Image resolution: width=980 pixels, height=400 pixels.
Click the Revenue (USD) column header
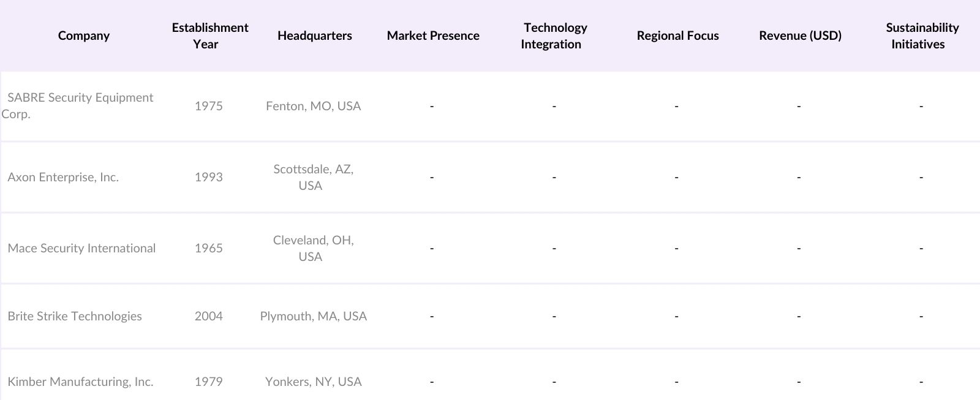click(800, 36)
